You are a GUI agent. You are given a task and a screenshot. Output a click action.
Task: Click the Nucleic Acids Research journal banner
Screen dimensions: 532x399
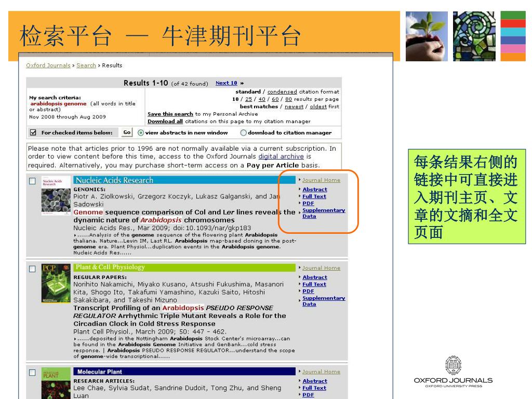click(x=184, y=180)
